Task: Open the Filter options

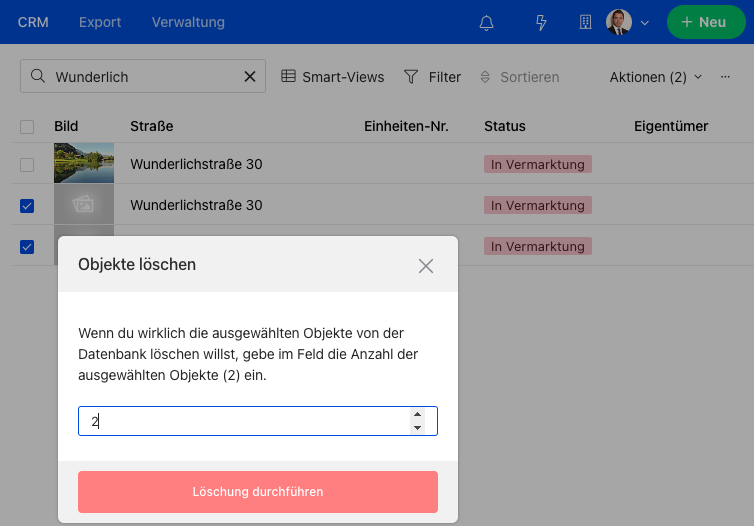Action: coord(432,77)
